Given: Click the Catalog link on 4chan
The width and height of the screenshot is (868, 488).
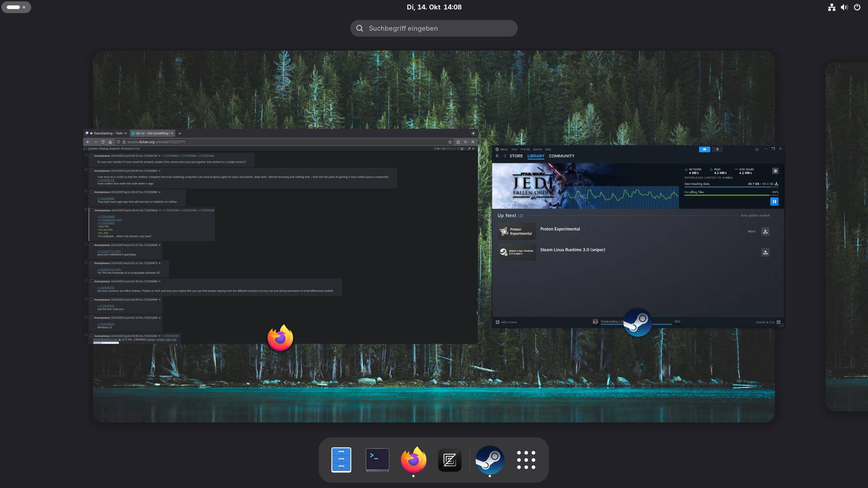Looking at the screenshot, I should coord(104,148).
